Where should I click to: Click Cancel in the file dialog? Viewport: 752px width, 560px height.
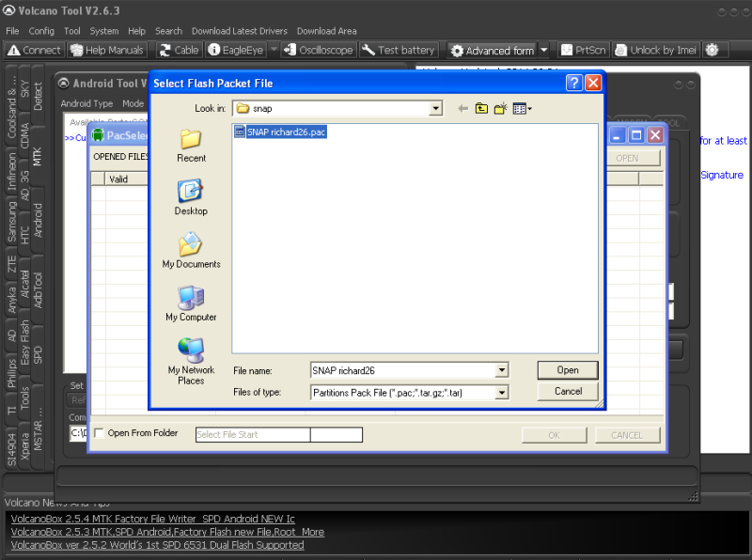pyautogui.click(x=568, y=391)
